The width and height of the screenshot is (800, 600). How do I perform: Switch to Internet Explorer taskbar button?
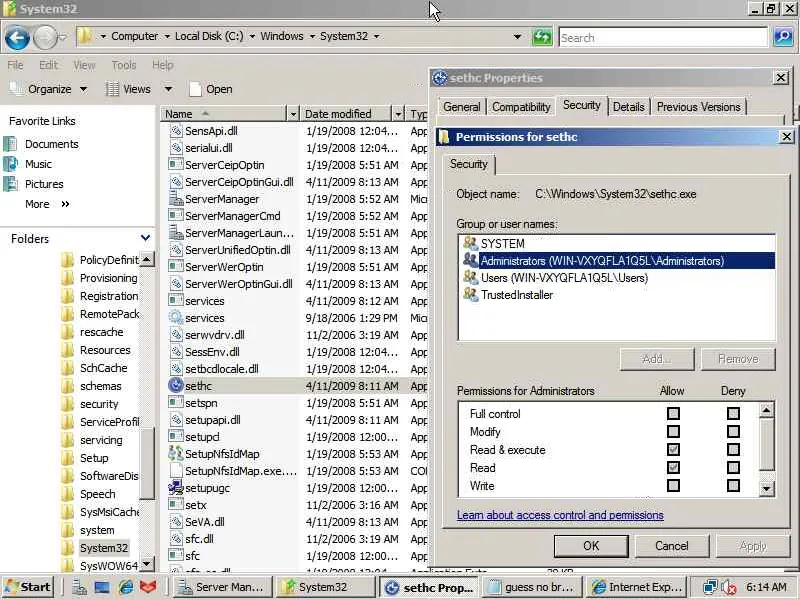click(x=636, y=587)
